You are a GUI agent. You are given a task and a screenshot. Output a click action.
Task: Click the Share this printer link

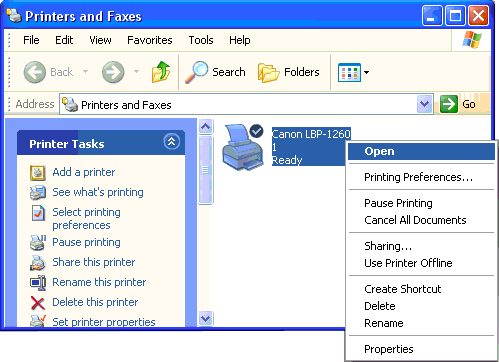[94, 262]
